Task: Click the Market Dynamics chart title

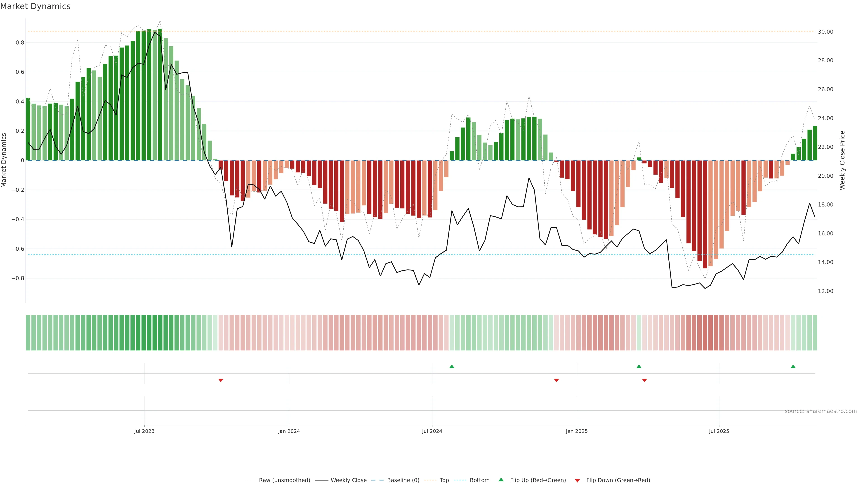Action: 35,6
